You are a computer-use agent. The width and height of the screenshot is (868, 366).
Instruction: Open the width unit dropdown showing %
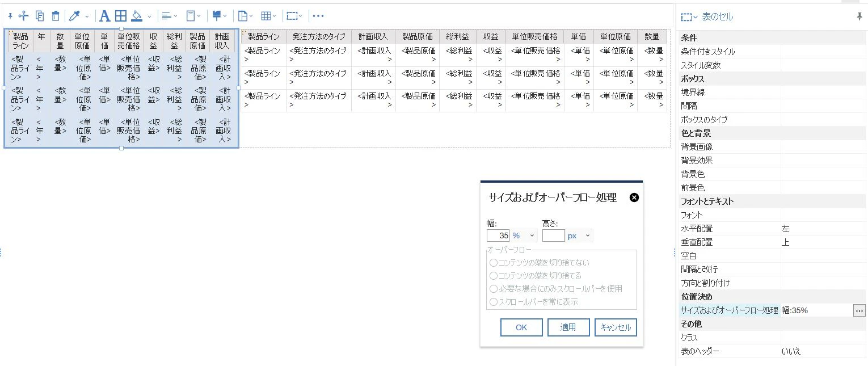tap(524, 235)
